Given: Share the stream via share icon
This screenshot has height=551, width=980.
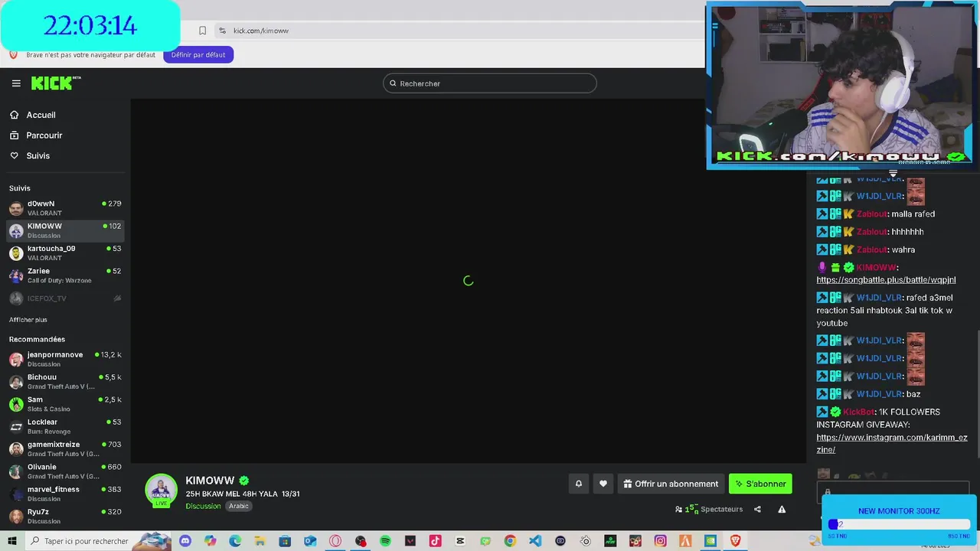Looking at the screenshot, I should click(x=757, y=509).
